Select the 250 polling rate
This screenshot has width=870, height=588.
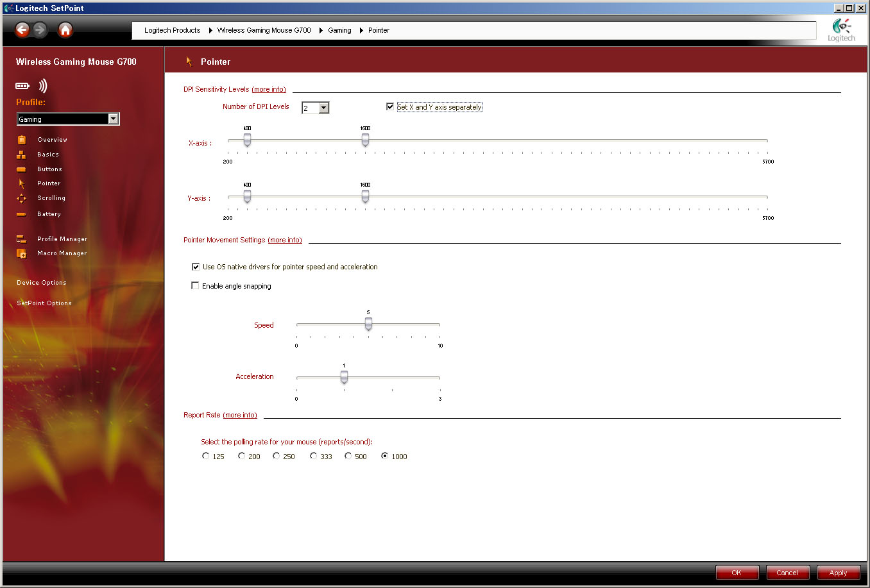point(276,456)
